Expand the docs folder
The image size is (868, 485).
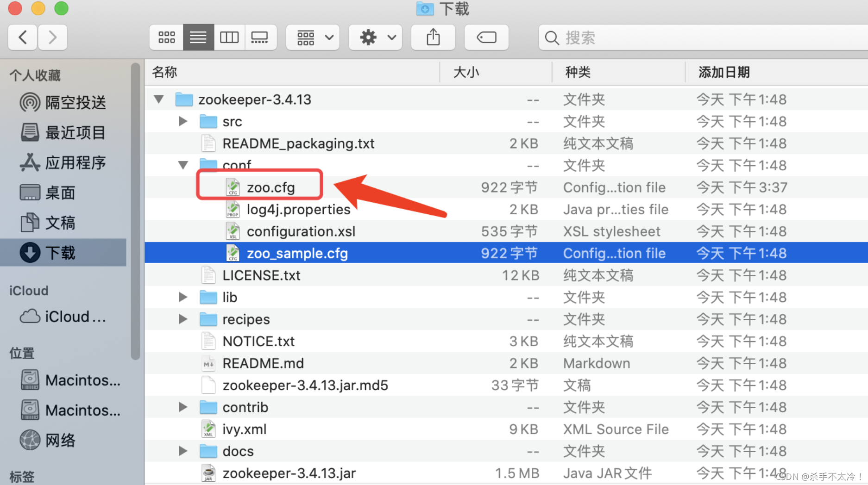click(x=183, y=451)
